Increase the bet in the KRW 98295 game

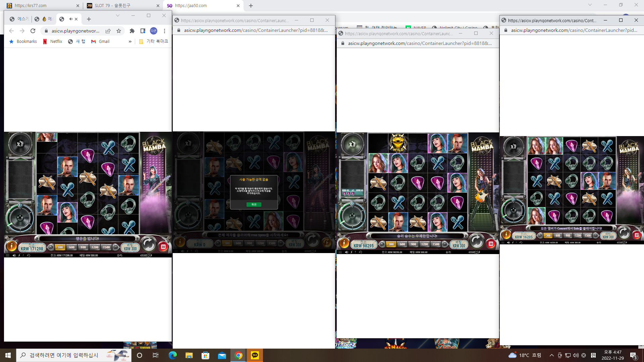pos(445,244)
